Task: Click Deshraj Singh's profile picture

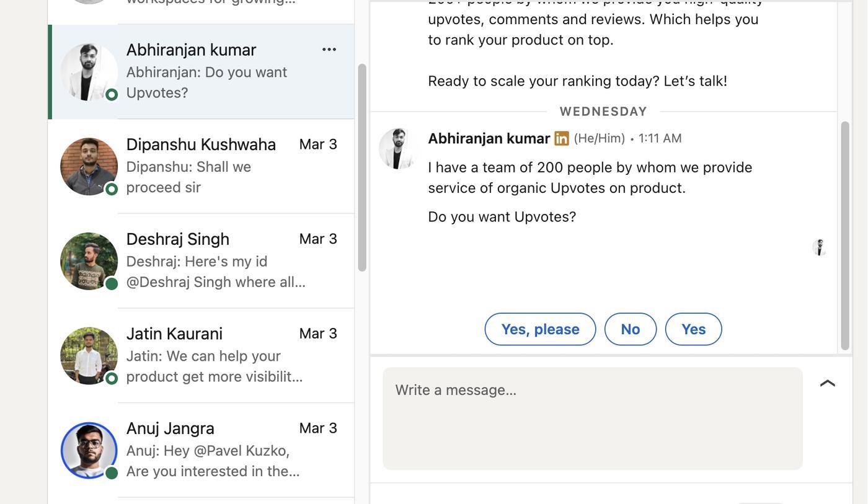Action: 89,261
